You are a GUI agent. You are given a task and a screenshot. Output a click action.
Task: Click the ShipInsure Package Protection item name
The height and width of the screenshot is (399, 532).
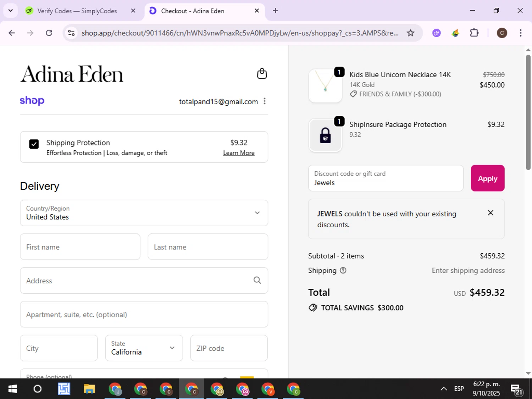(x=398, y=124)
